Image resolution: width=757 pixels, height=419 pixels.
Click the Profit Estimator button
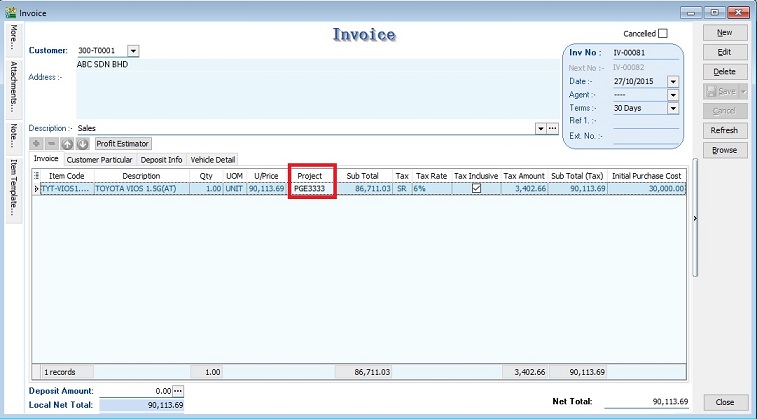123,144
